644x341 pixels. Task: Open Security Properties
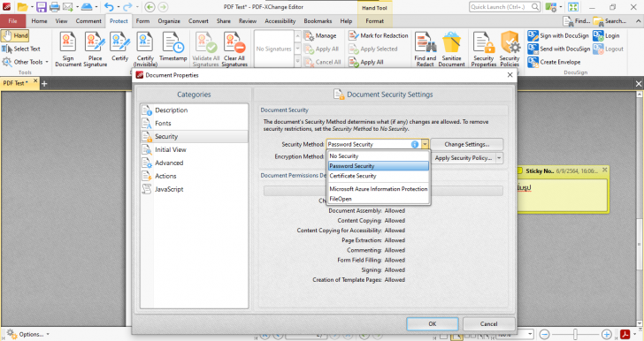pyautogui.click(x=483, y=49)
